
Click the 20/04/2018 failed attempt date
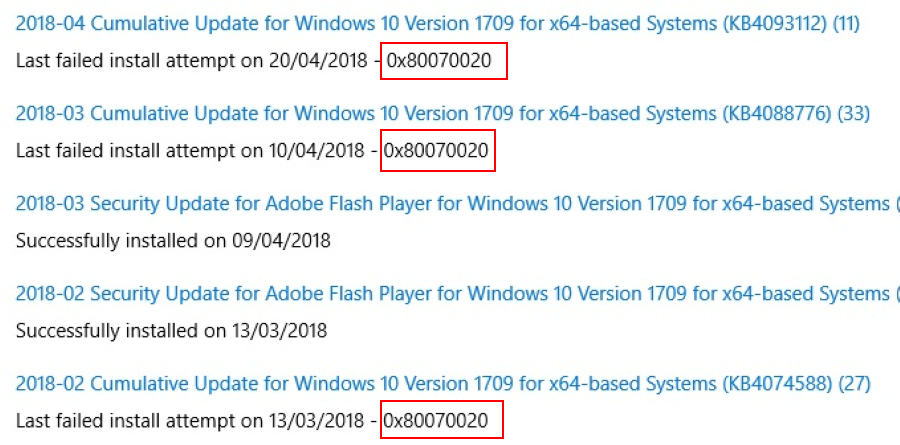click(x=322, y=61)
